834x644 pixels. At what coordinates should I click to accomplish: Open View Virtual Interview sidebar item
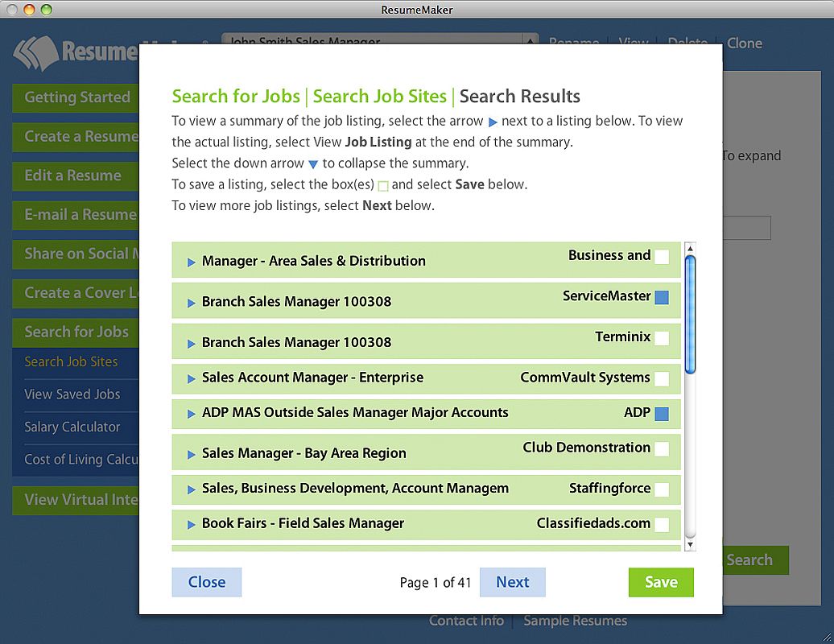click(x=76, y=500)
